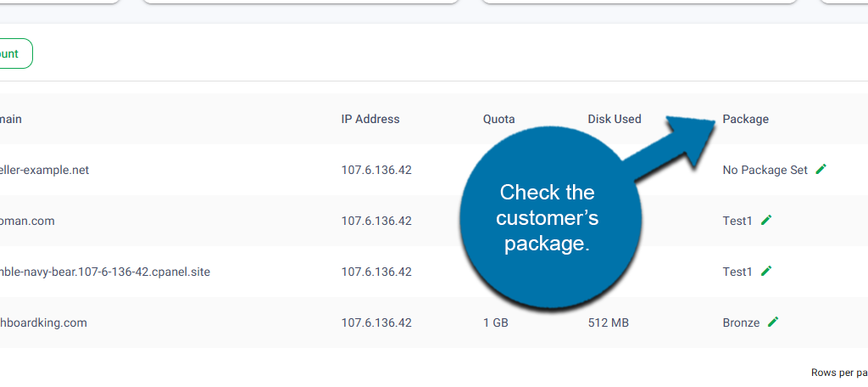Click the 512 MB disk used value
Image resolution: width=868 pixels, height=387 pixels.
coord(608,322)
